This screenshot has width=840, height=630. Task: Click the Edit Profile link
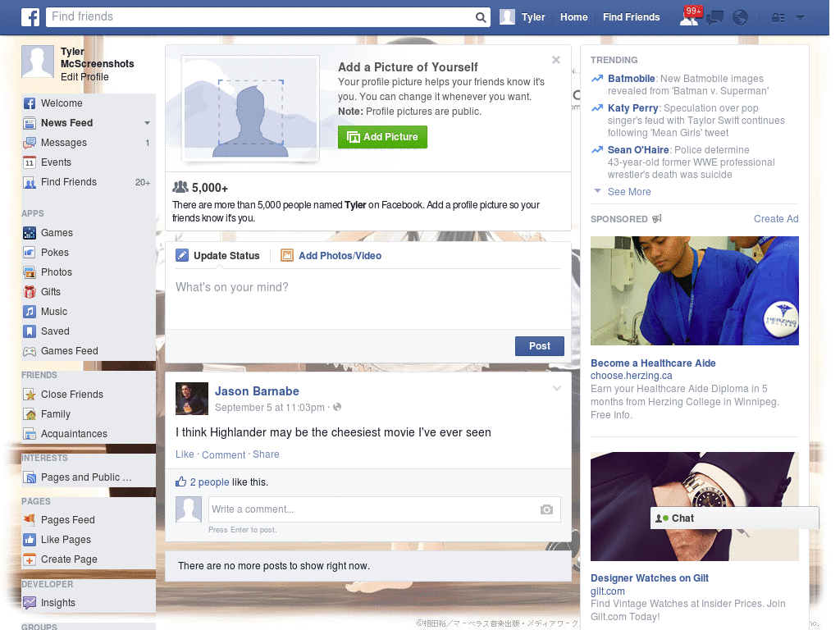click(x=84, y=77)
